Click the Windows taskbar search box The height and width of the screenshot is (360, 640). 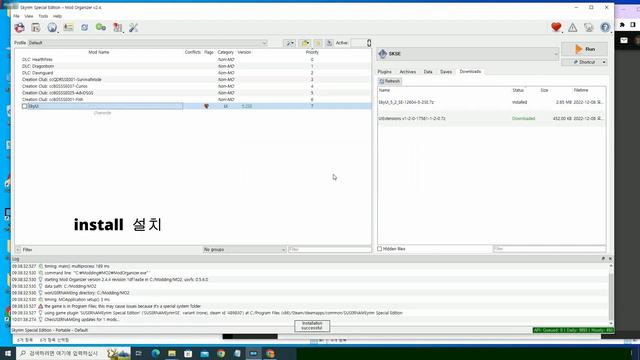(74, 353)
